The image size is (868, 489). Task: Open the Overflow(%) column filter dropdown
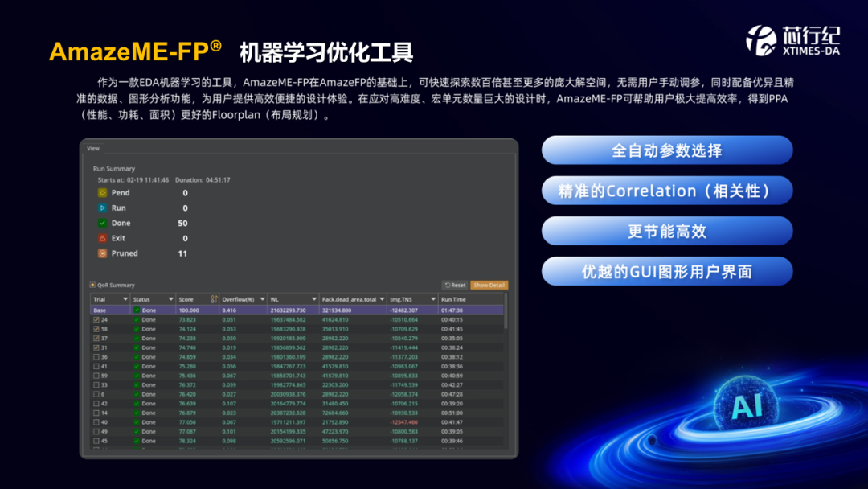click(262, 299)
